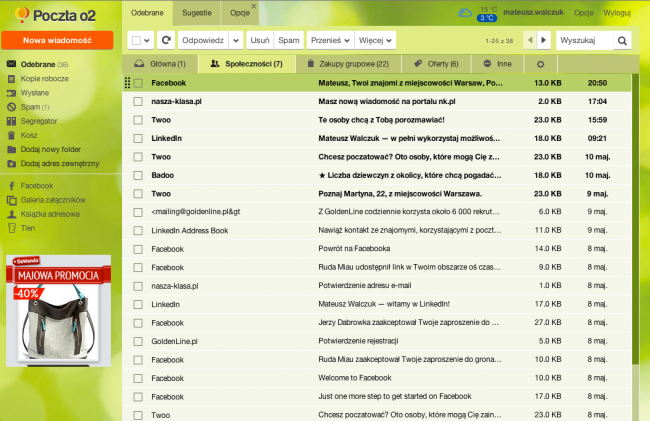Open Facebook link in sidebar

click(x=30, y=186)
